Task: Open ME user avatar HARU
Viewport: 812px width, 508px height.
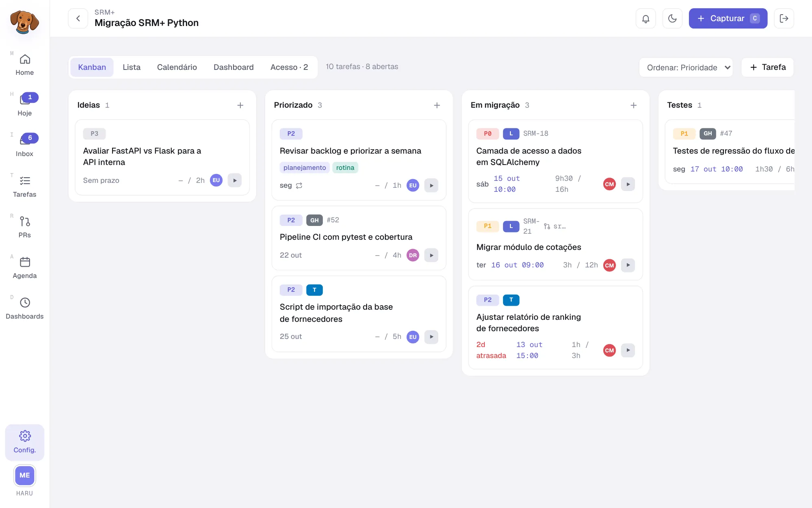Action: coord(25,475)
